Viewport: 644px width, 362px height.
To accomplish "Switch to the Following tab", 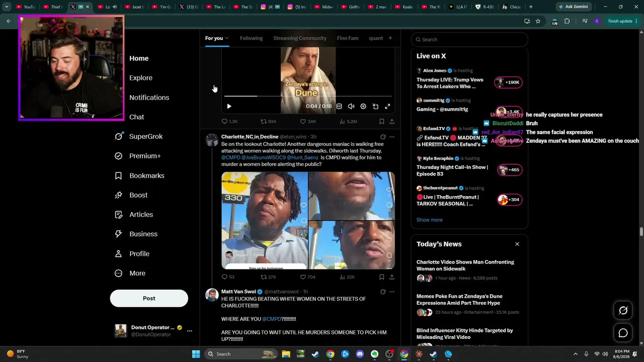I will (x=251, y=38).
